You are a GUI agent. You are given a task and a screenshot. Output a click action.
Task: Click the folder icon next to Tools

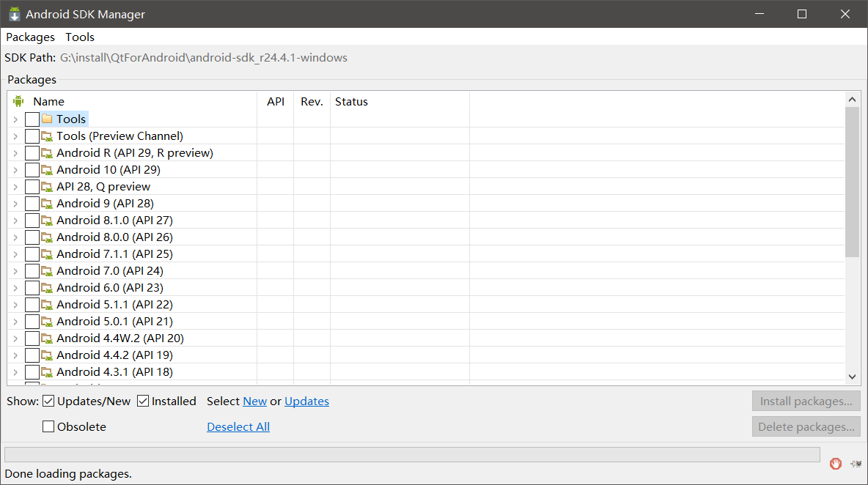point(46,119)
